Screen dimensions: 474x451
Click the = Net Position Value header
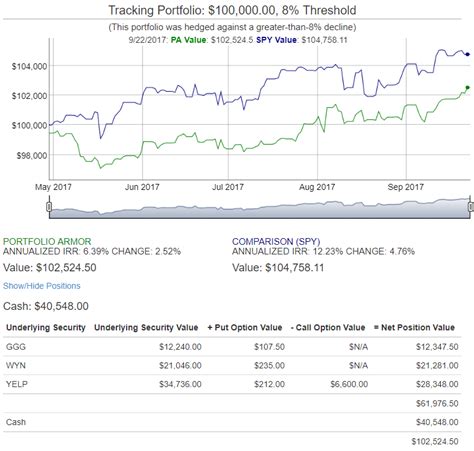(x=414, y=327)
